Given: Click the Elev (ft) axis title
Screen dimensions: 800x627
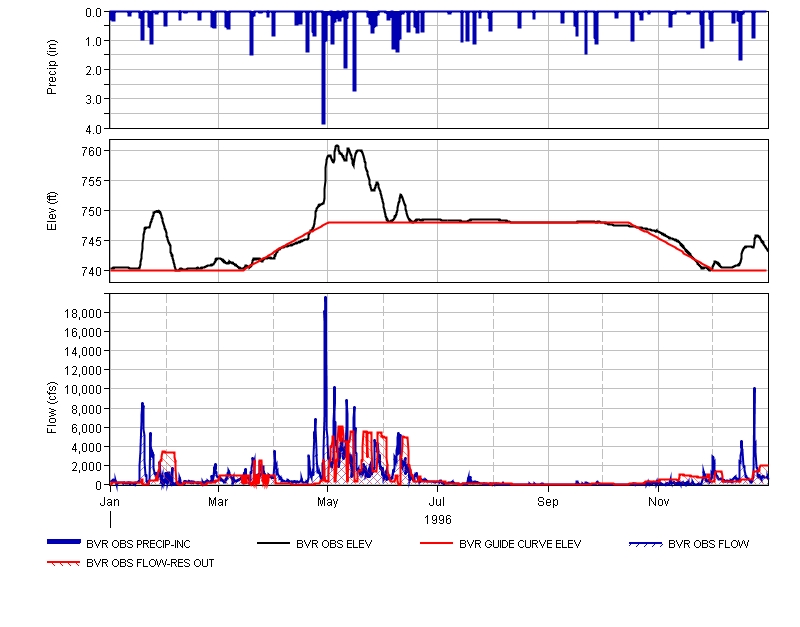Looking at the screenshot, I should click(x=52, y=211).
